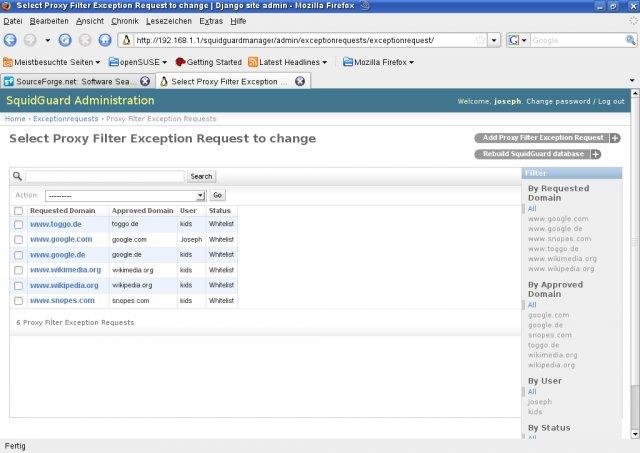Open the Extras menu

(211, 21)
